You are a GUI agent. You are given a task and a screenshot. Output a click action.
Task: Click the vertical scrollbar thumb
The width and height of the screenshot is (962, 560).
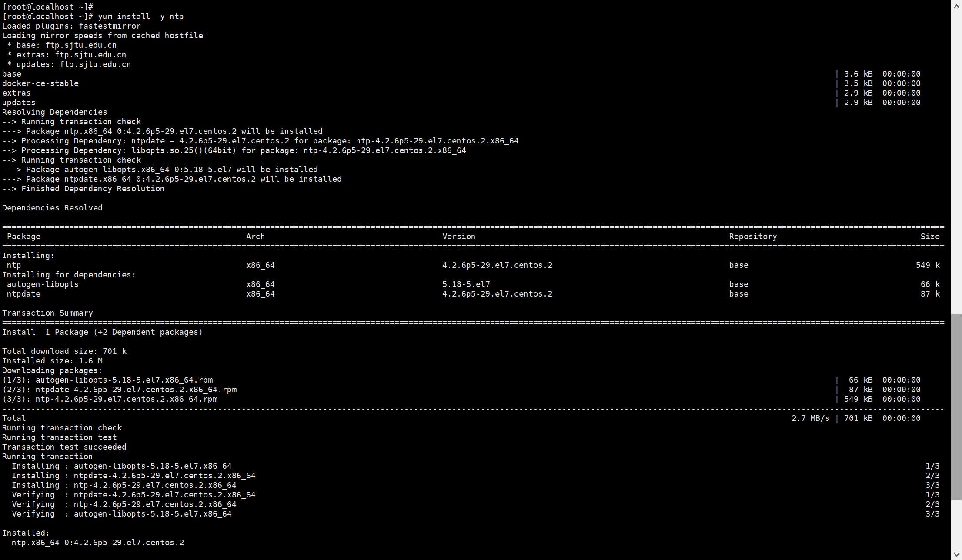point(956,406)
